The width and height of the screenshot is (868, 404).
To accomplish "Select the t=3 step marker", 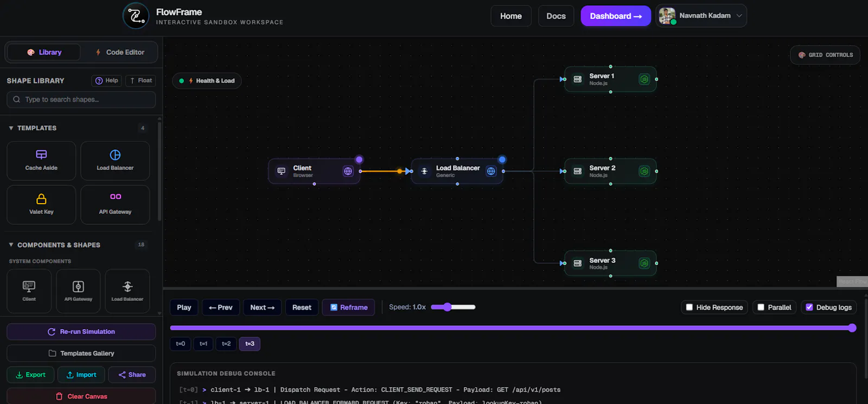I will click(250, 344).
